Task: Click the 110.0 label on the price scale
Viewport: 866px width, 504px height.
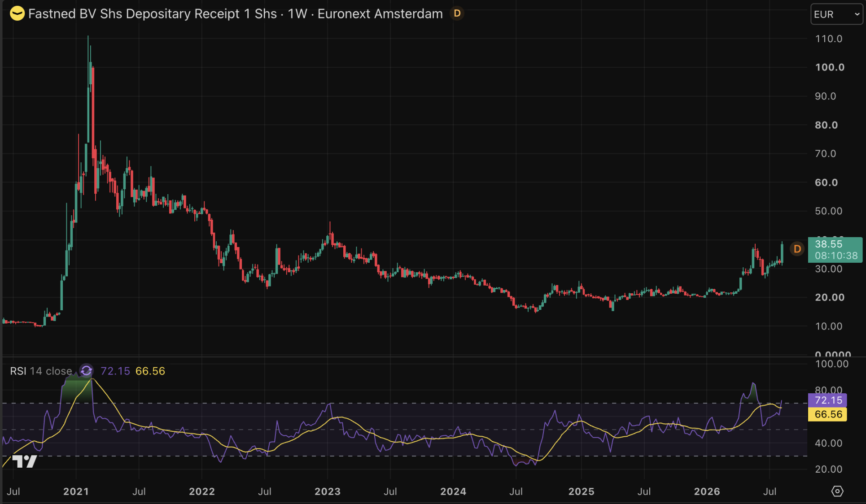Action: [829, 39]
